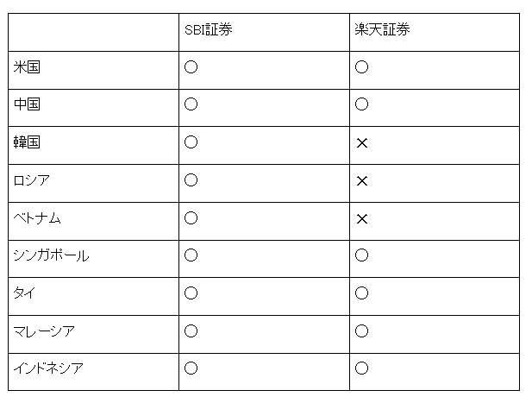
Task: Click the circle for ベトナム under SBI証券
Action: 191,218
